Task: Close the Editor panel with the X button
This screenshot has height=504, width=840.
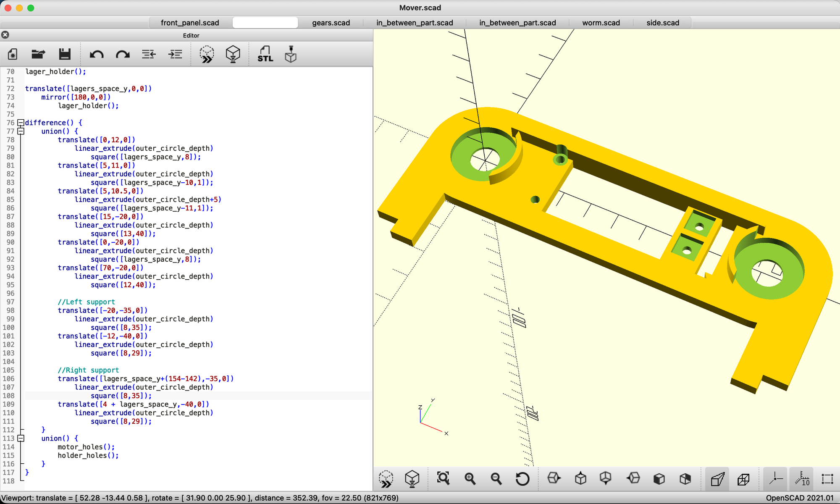Action: pos(5,35)
